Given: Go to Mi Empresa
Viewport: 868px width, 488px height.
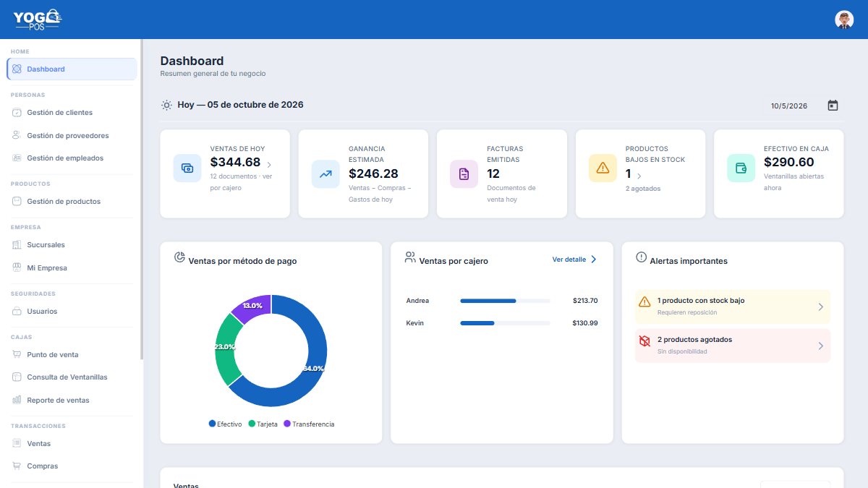Looking at the screenshot, I should click(x=72, y=267).
